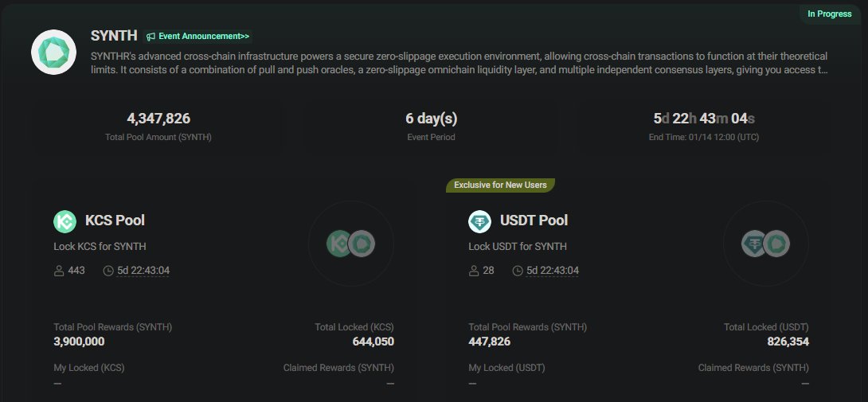
Task: Click the USDT-SYNTH paired coin graphic
Action: [x=765, y=244]
